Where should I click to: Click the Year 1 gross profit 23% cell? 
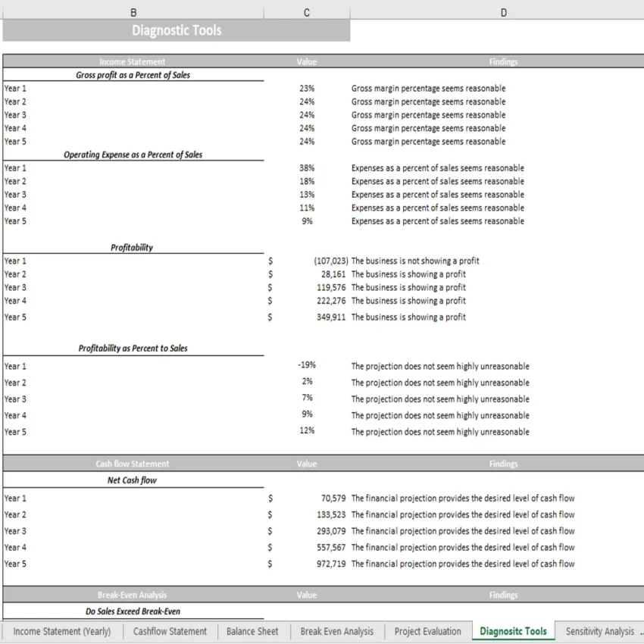pos(306,88)
